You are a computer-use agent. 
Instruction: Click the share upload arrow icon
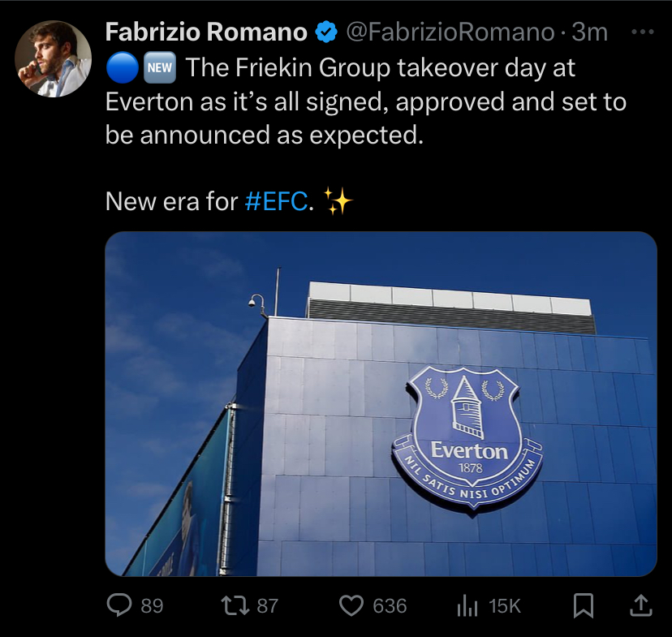(x=639, y=605)
